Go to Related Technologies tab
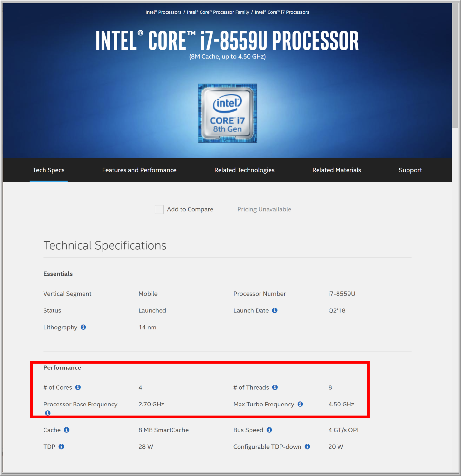The height and width of the screenshot is (476, 461). tap(244, 170)
